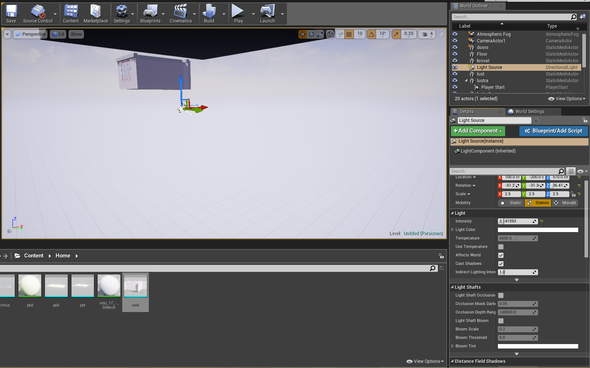The image size is (590, 368).
Task: Switch to the World Settings tab
Action: pyautogui.click(x=529, y=111)
